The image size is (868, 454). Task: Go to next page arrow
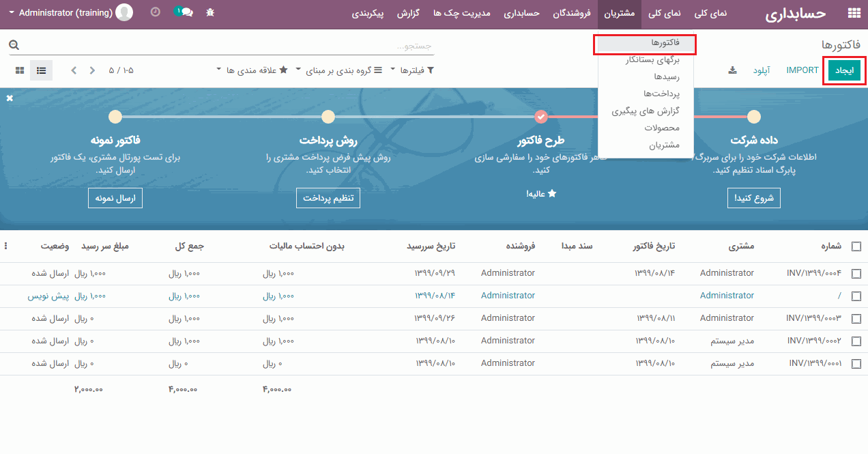pos(92,70)
